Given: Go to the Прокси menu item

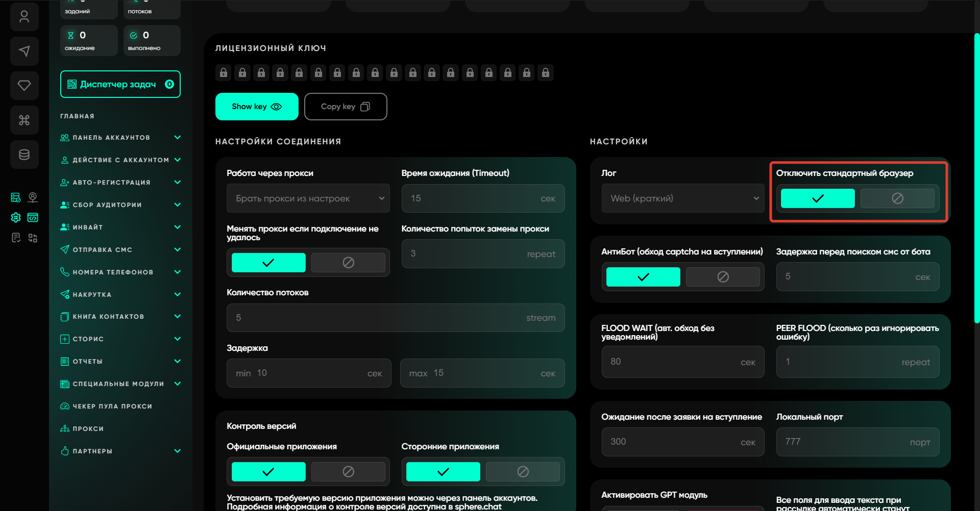Looking at the screenshot, I should [88, 429].
